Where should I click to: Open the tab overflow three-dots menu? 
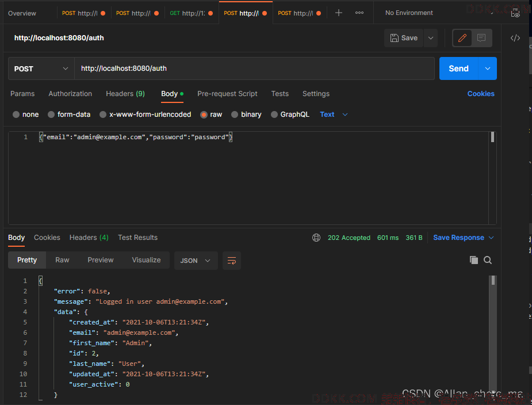[359, 13]
